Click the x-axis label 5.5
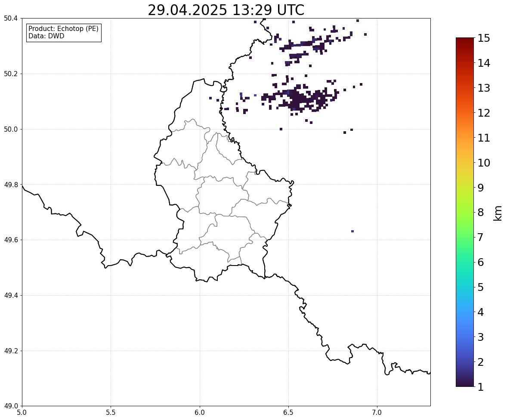 coord(111,413)
